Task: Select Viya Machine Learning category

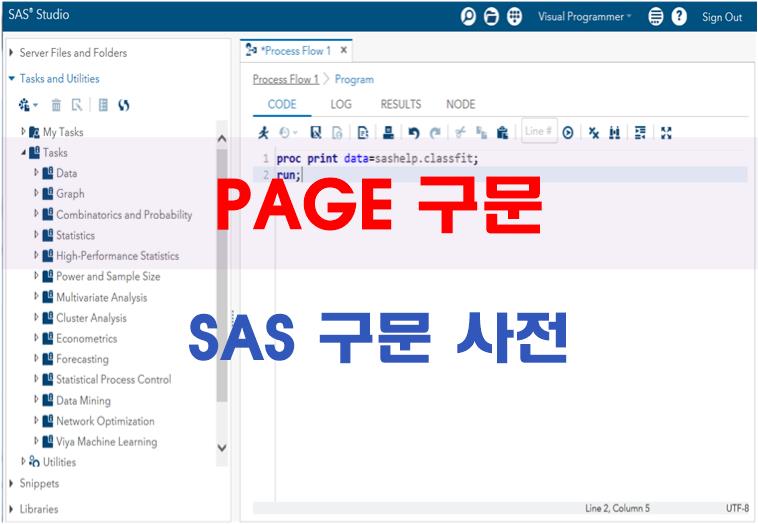Action: 106,441
